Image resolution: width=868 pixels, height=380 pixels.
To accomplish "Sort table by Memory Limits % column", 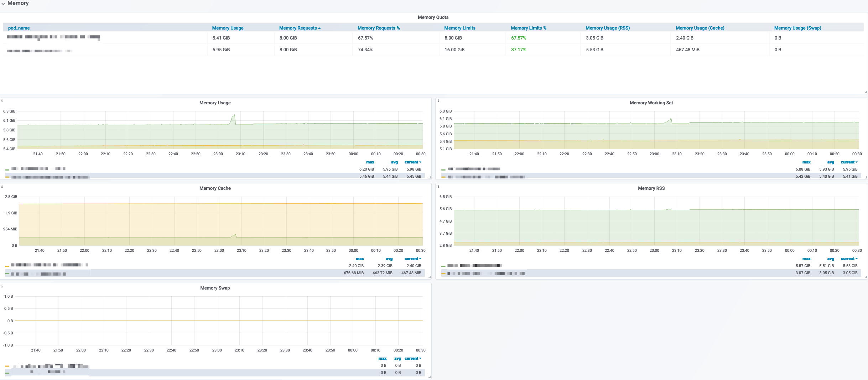I will [528, 28].
